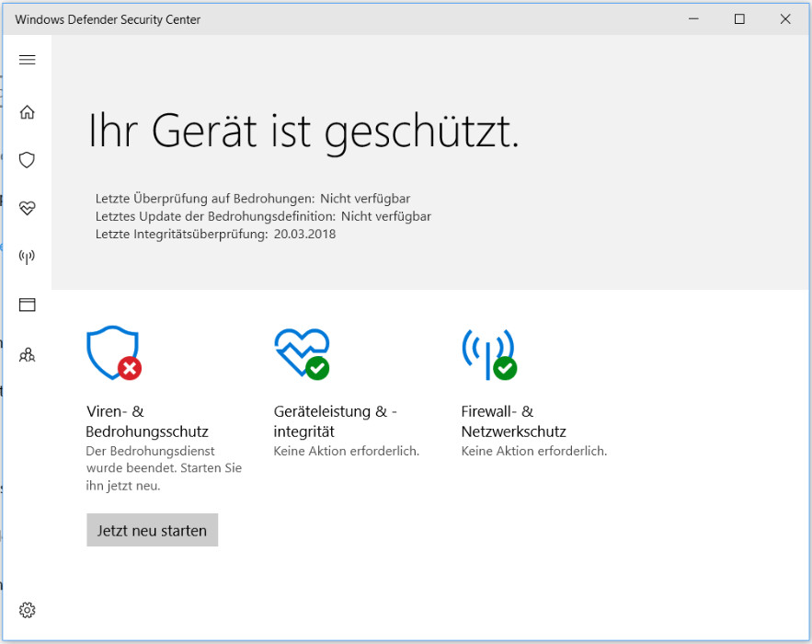This screenshot has height=644, width=812.
Task: Go to Home in sidebar
Action: click(28, 112)
